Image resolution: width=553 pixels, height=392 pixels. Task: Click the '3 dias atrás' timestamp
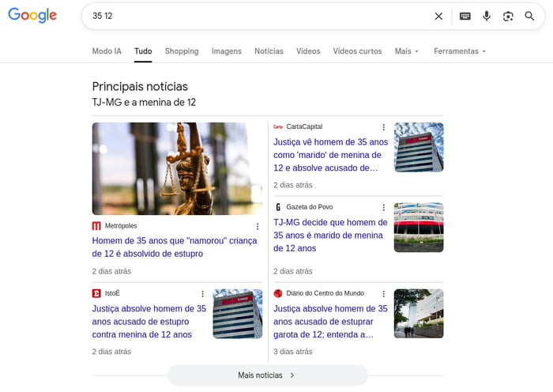pos(293,352)
